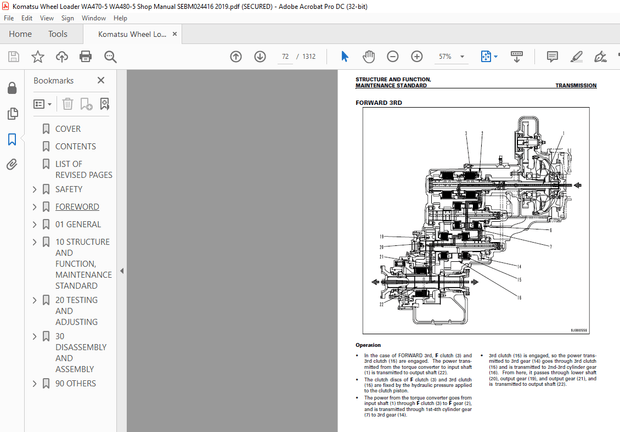Delete selected bookmark trash icon
620x432 pixels.
click(68, 104)
